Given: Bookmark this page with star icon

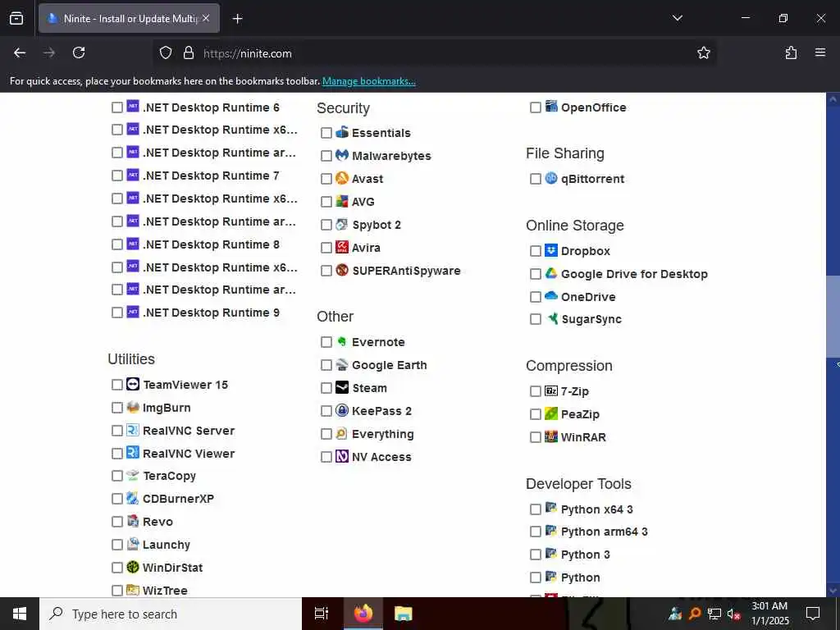Looking at the screenshot, I should [x=703, y=52].
